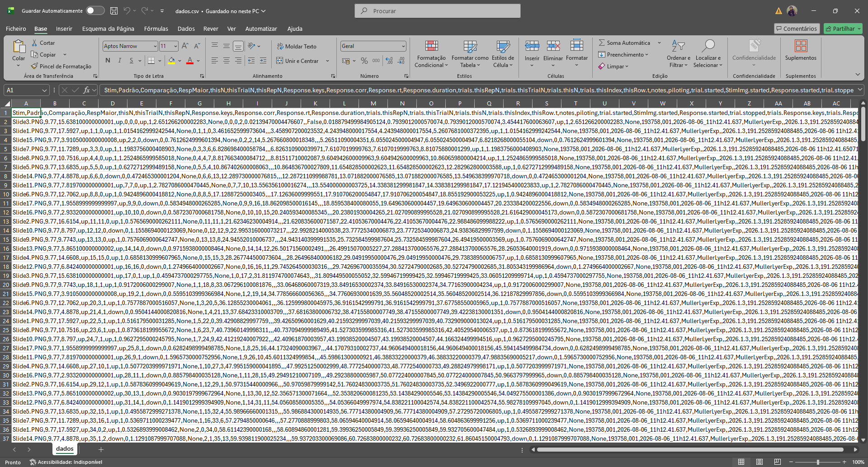The width and height of the screenshot is (868, 467).
Task: Open Formatação Condicional
Action: 431,54
